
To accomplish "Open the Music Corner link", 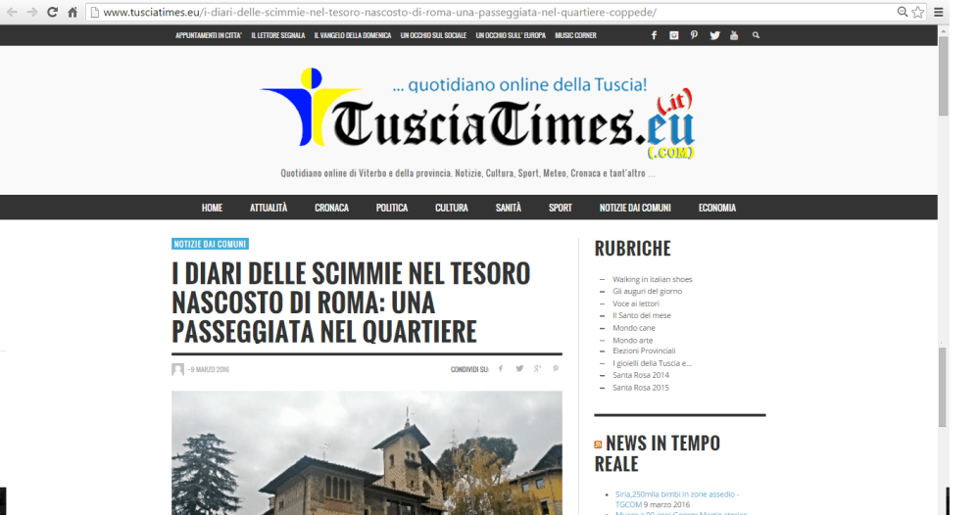I will tap(575, 35).
